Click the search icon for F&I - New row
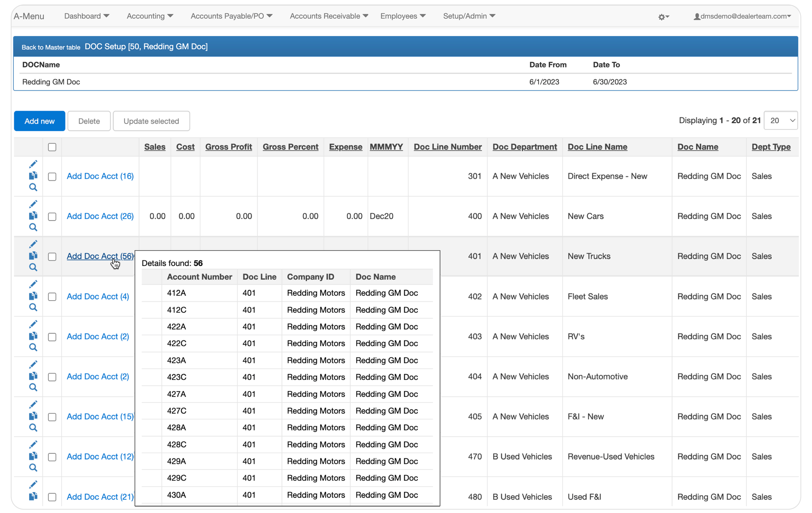This screenshot has width=812, height=513. pos(33,428)
